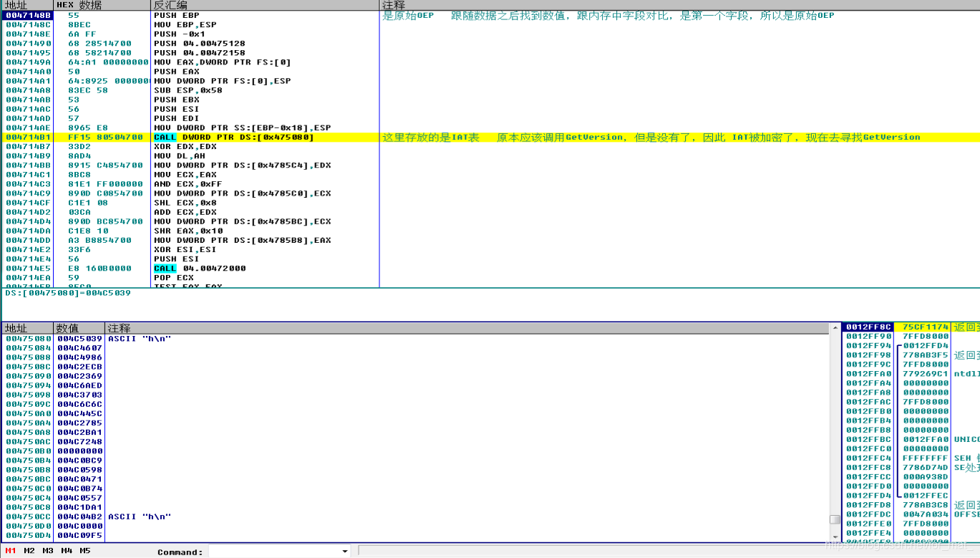Select the CALL 04.00472000 instruction
The image size is (980, 558).
click(200, 268)
